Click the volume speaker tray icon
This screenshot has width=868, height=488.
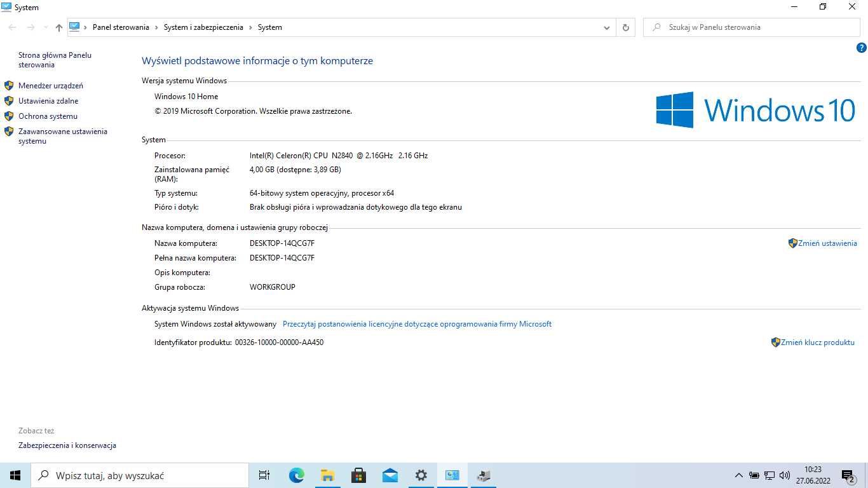click(785, 475)
